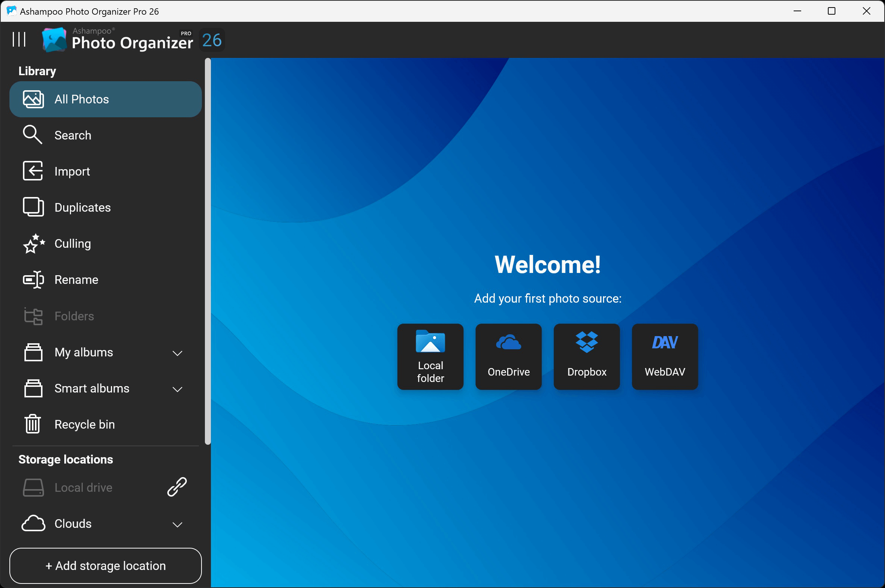The width and height of the screenshot is (885, 588).
Task: Add Dropbox as photo source
Action: (586, 356)
